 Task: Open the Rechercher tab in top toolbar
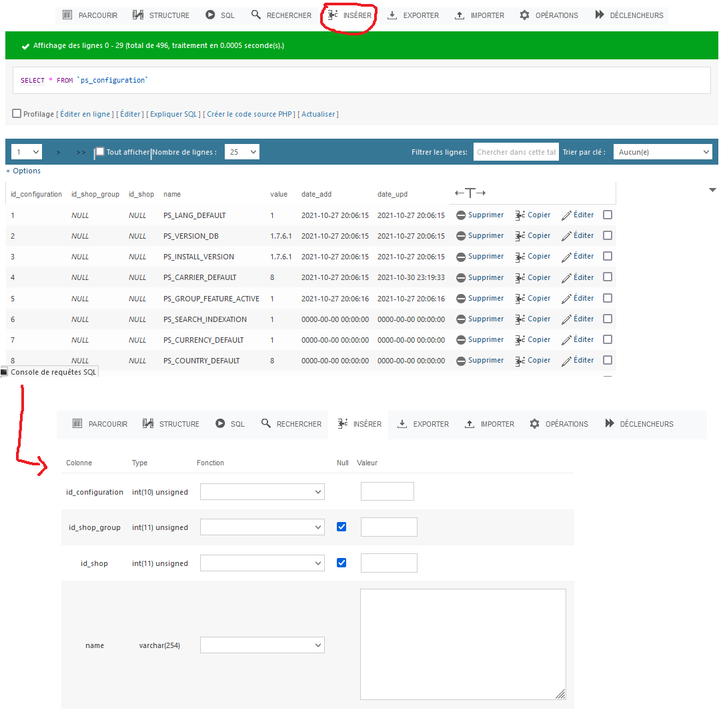[281, 15]
